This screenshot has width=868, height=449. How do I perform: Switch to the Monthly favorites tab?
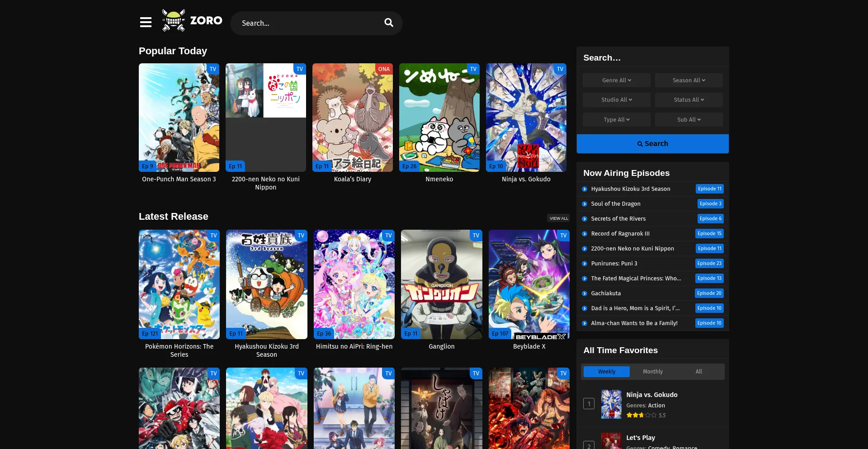[x=652, y=372]
